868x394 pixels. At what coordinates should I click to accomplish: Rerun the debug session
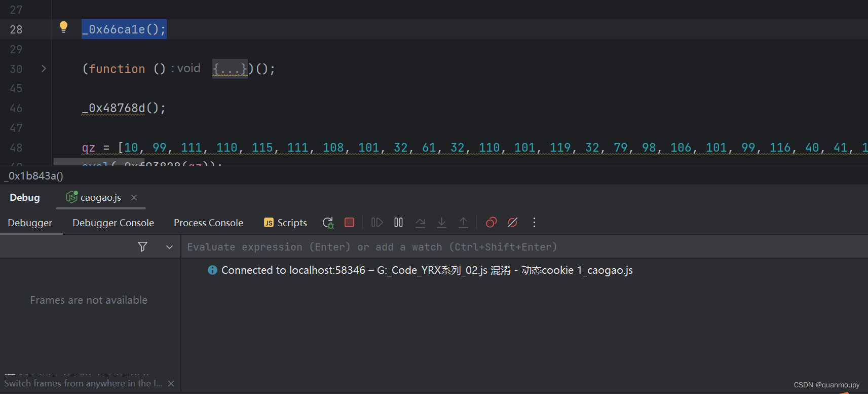coord(328,223)
